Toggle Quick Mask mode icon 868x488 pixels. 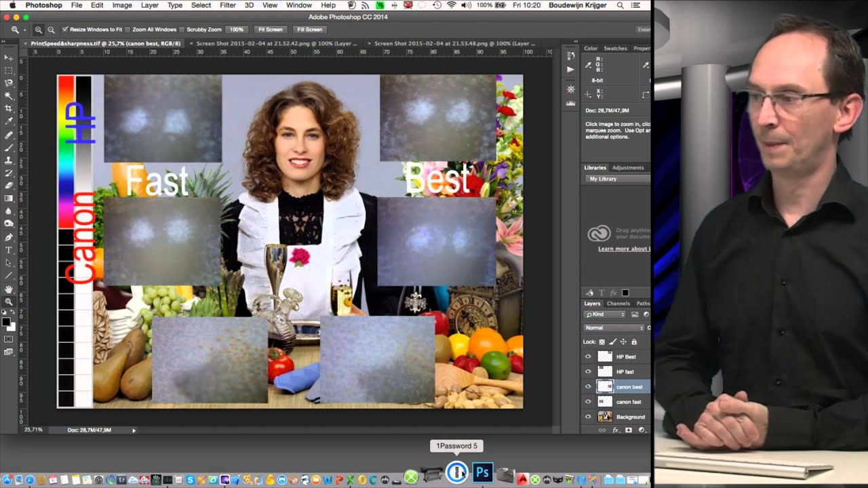9,339
